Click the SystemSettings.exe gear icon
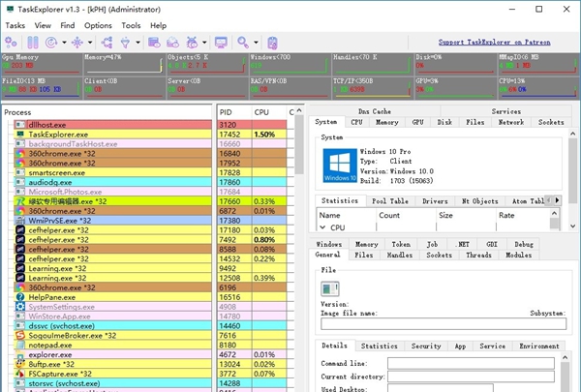The image size is (581, 392). [20, 307]
